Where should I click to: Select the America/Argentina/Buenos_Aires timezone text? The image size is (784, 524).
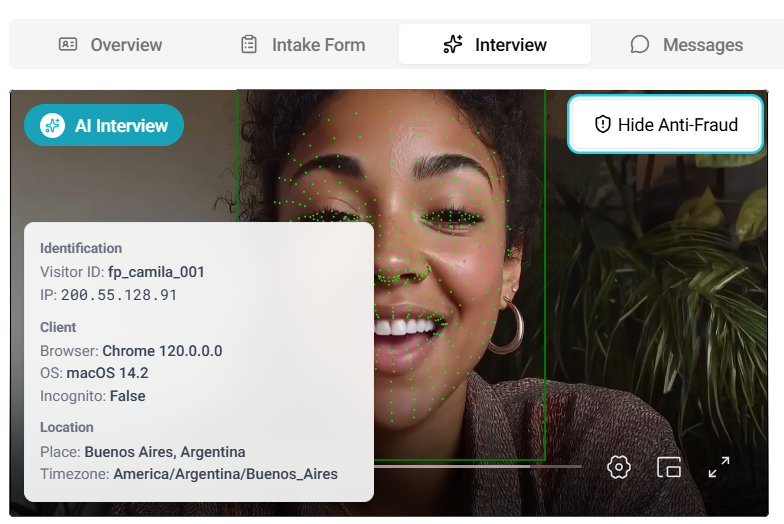click(225, 474)
